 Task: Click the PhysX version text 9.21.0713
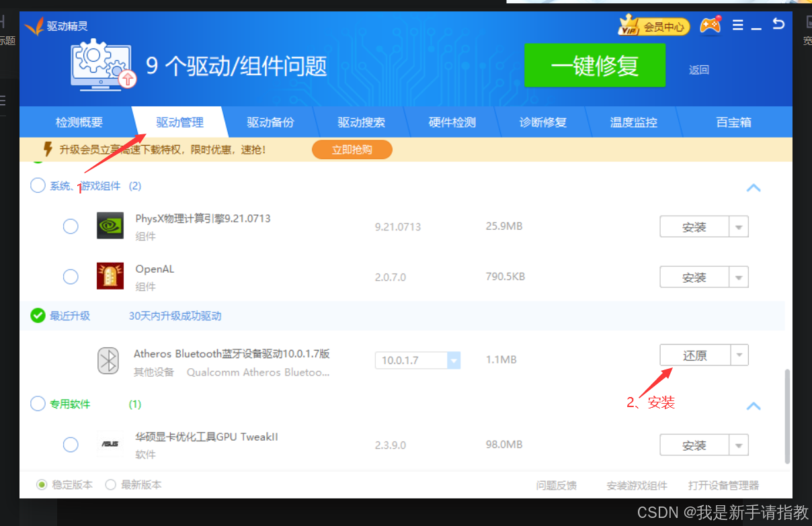click(x=398, y=226)
